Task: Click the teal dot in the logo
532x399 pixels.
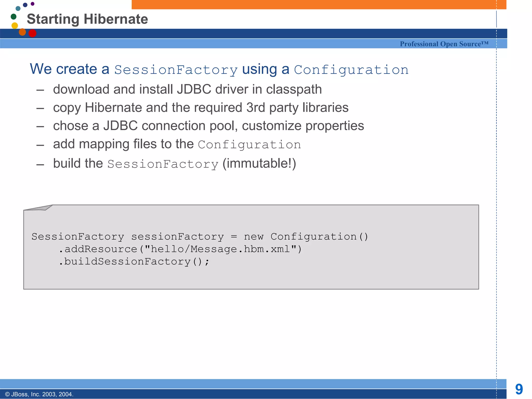Action: 18,9
